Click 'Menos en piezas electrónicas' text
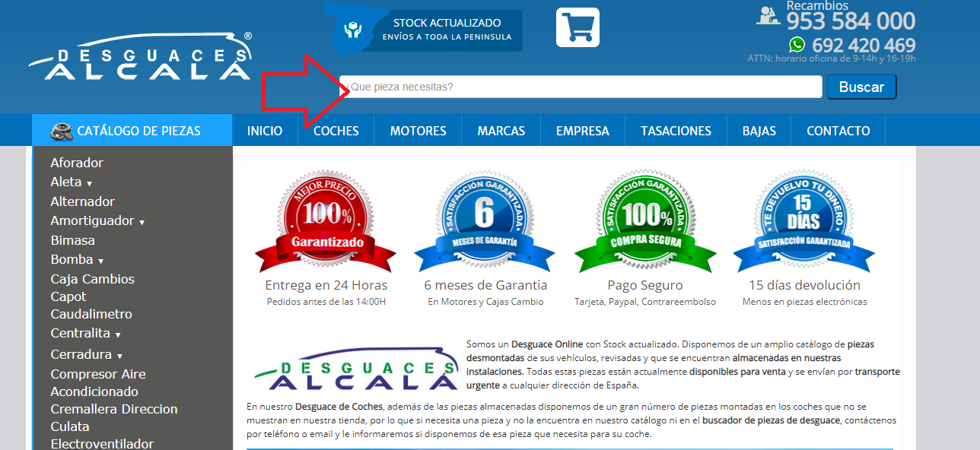 click(804, 302)
